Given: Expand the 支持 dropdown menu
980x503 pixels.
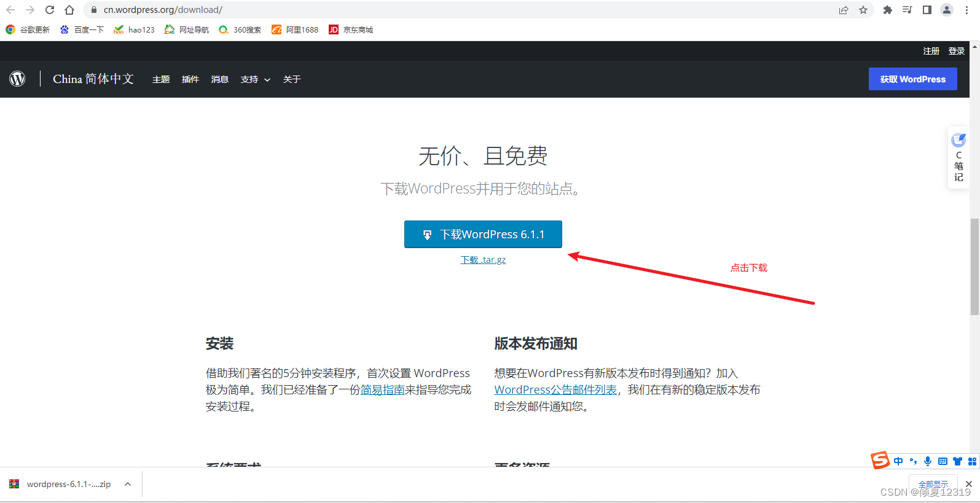Looking at the screenshot, I should (x=255, y=79).
